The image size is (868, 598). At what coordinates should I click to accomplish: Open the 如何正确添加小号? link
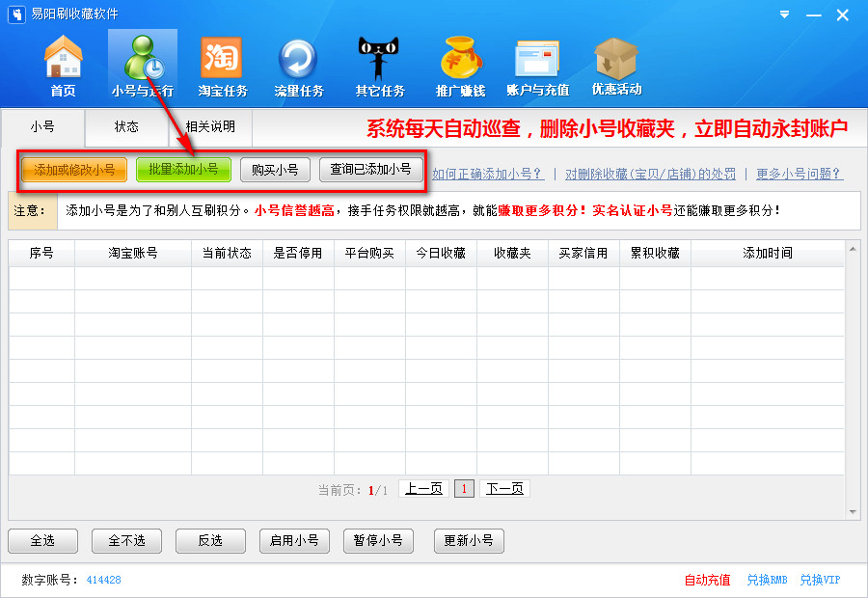point(488,174)
